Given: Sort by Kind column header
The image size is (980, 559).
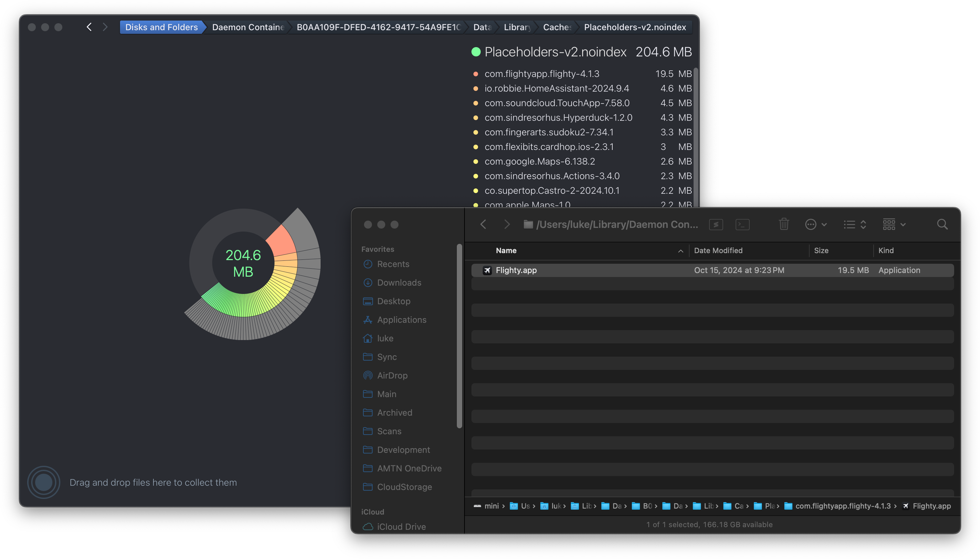Looking at the screenshot, I should tap(886, 250).
